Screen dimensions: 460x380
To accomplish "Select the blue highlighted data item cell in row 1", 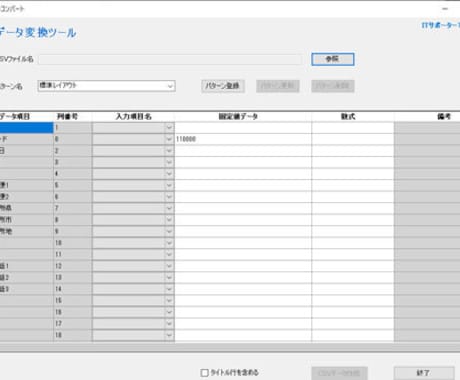I will pos(26,128).
